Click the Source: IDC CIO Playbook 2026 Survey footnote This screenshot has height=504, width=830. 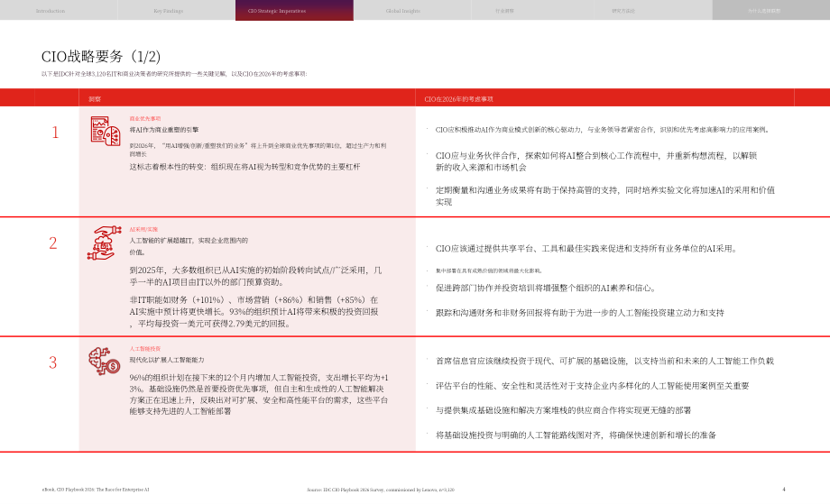(381, 490)
